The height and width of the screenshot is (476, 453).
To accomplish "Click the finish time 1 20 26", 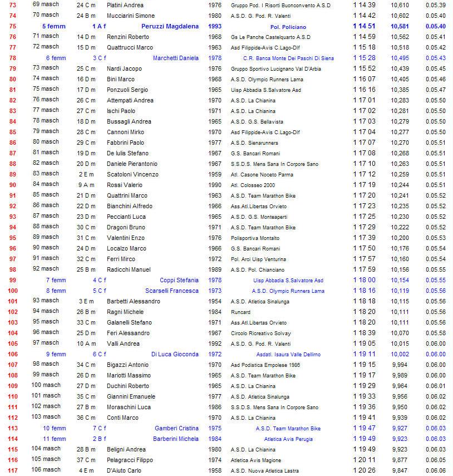I will pos(364,470).
